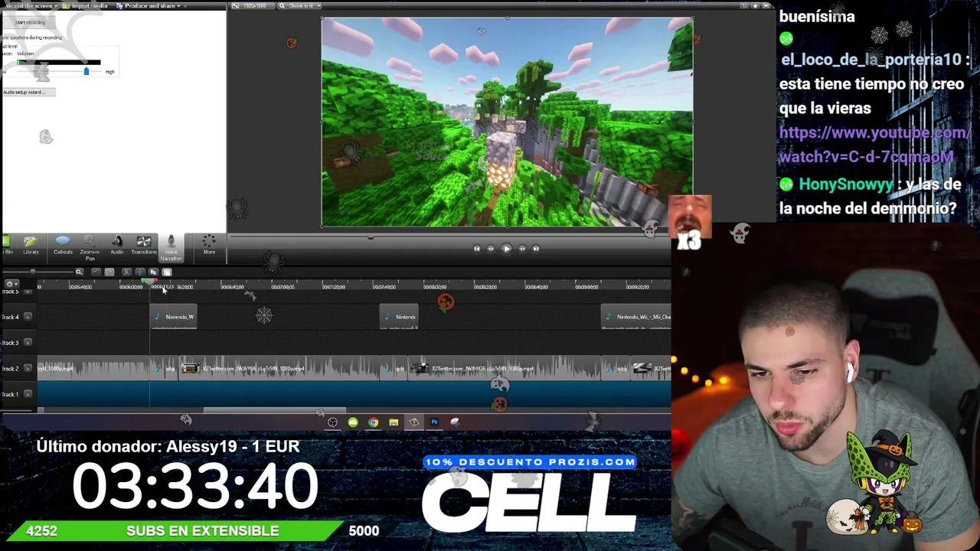Image resolution: width=980 pixels, height=551 pixels.
Task: Open the Record the screen dropdown
Action: click(x=31, y=6)
